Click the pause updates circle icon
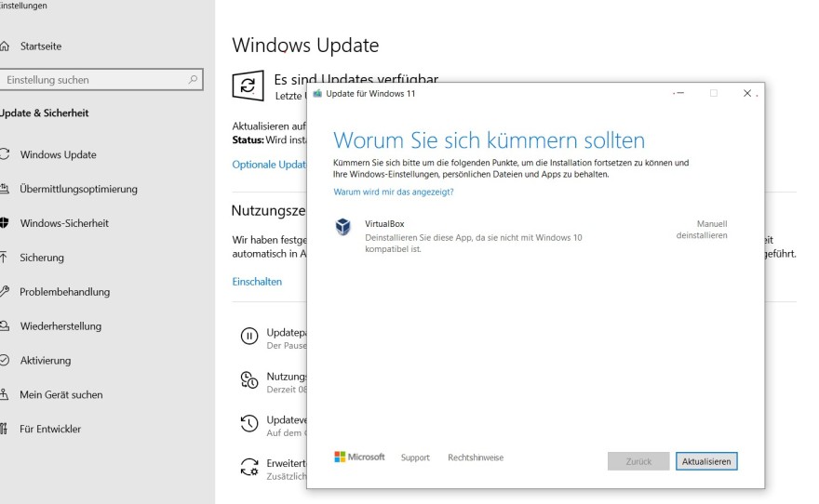 [x=249, y=337]
